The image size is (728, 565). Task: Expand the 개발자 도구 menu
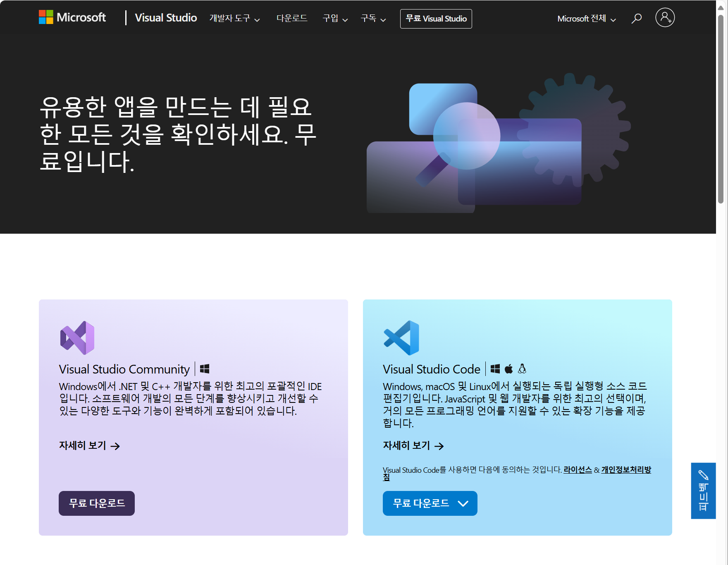click(x=234, y=19)
